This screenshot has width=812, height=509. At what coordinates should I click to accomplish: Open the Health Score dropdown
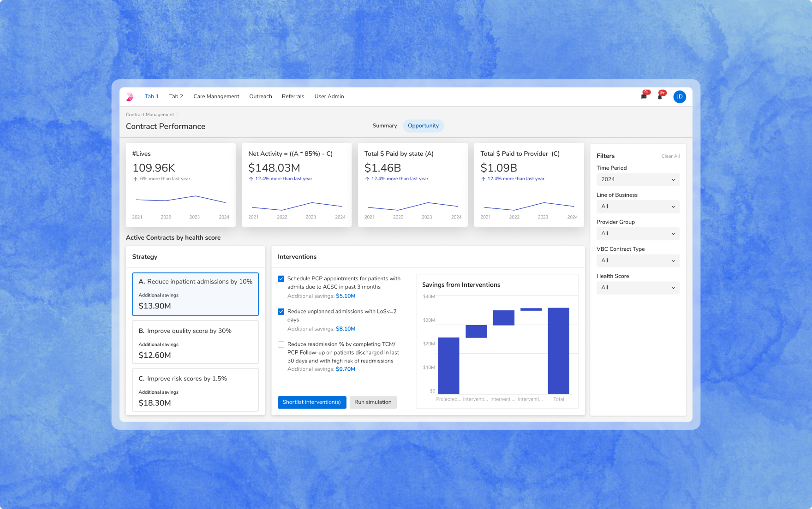(x=638, y=288)
